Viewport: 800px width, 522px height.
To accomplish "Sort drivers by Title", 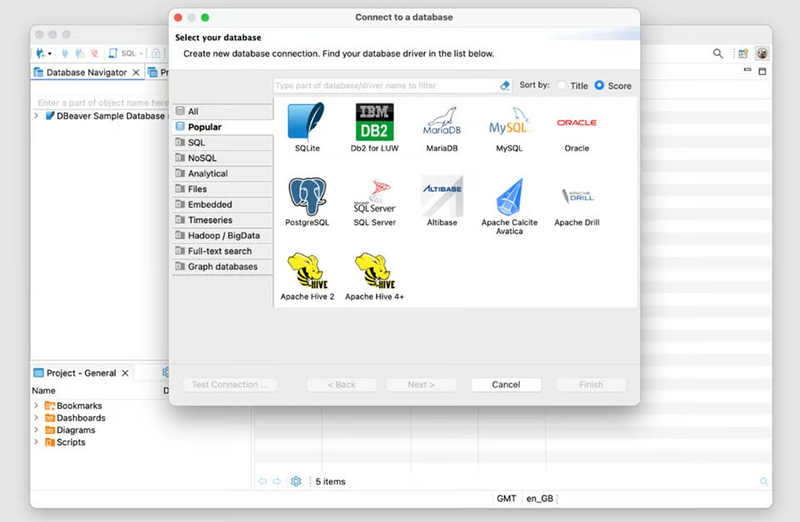I will [x=561, y=85].
